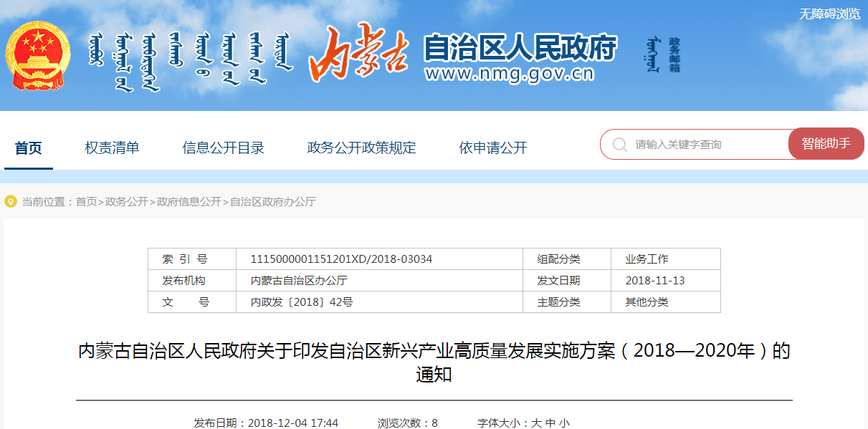Open the 政务邮箱 (government mailbox) icon
868x429 pixels.
pyautogui.click(x=657, y=54)
